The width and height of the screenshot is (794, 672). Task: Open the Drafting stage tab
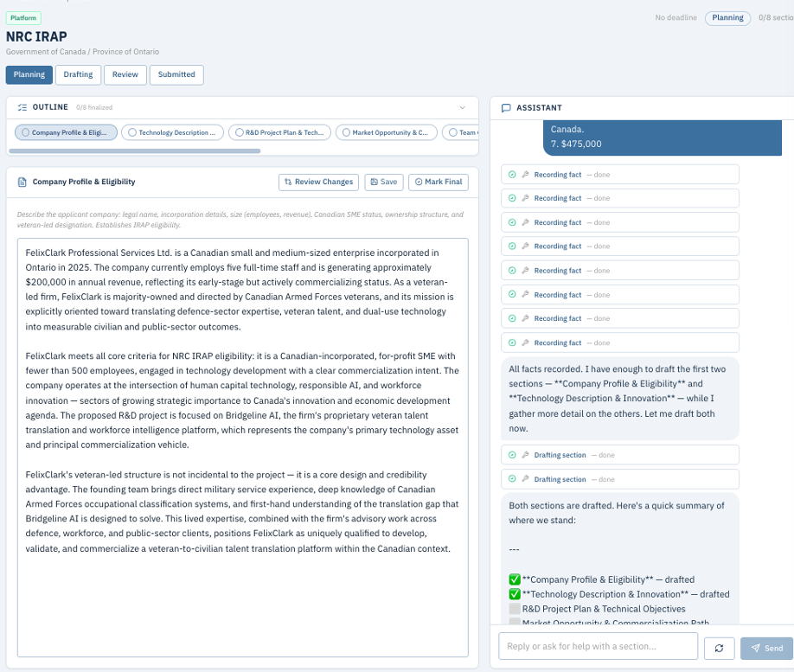(x=78, y=74)
